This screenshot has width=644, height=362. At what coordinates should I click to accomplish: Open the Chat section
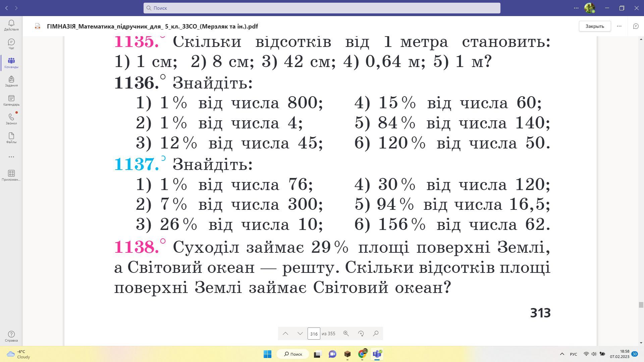point(11,44)
